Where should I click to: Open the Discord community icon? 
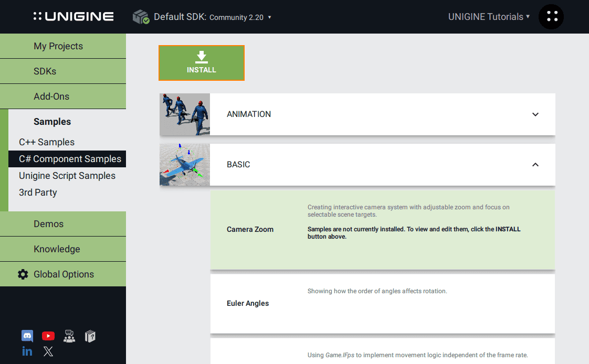(x=27, y=336)
